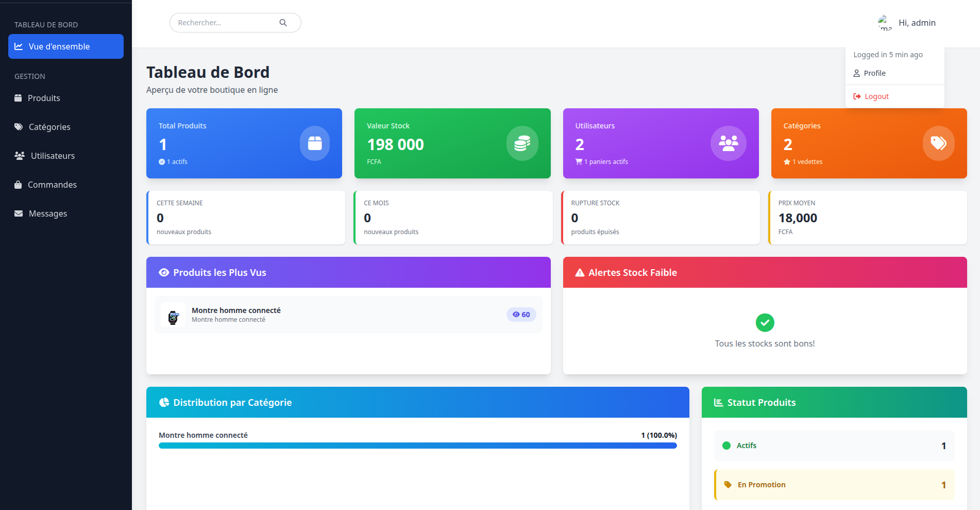Go to Produits management page
This screenshot has width=980, height=510.
coord(44,98)
